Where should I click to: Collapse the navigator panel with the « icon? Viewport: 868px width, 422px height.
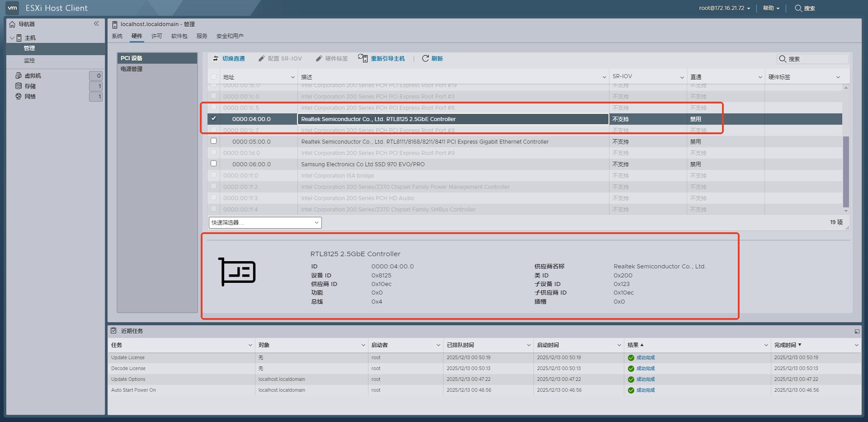pyautogui.click(x=97, y=24)
